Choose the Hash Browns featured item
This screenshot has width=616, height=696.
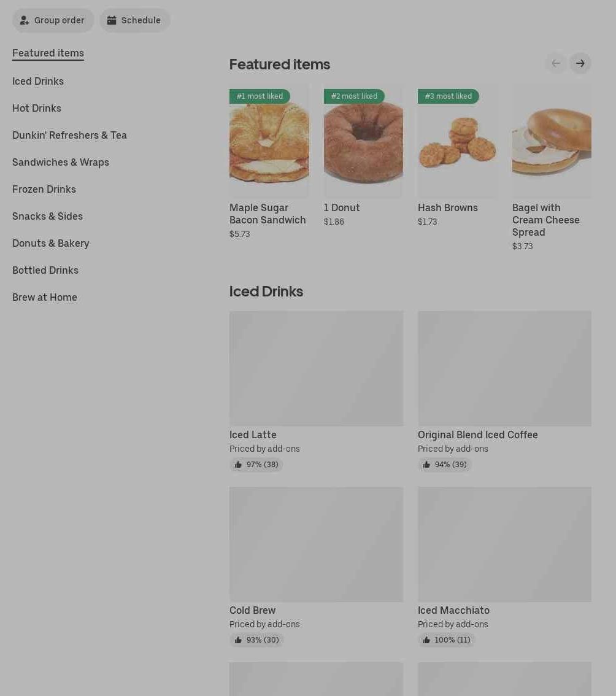click(x=458, y=157)
